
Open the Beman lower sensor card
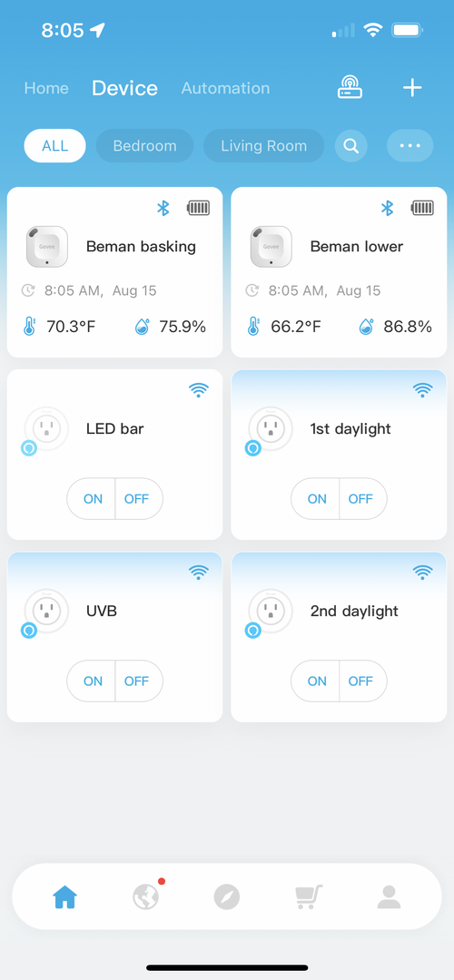339,272
